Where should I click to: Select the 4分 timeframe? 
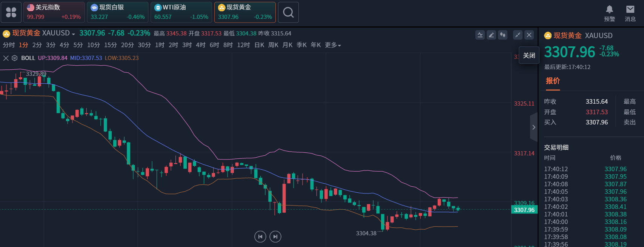pyautogui.click(x=64, y=45)
